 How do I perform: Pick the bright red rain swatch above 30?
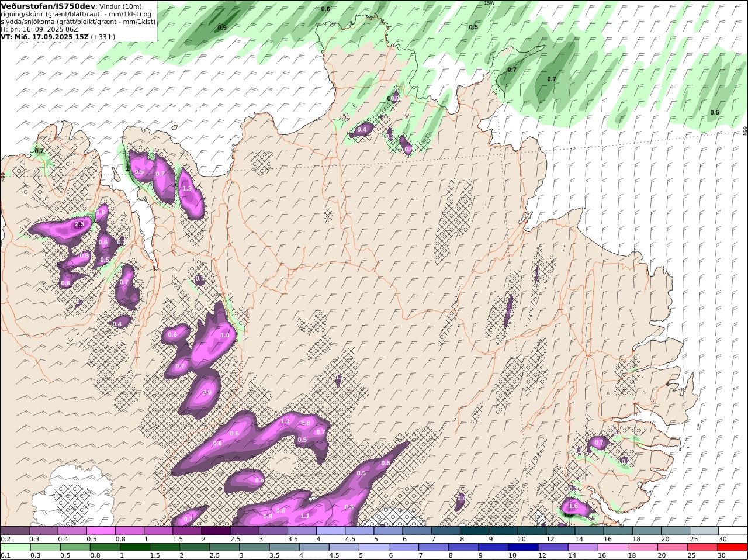[x=733, y=548]
